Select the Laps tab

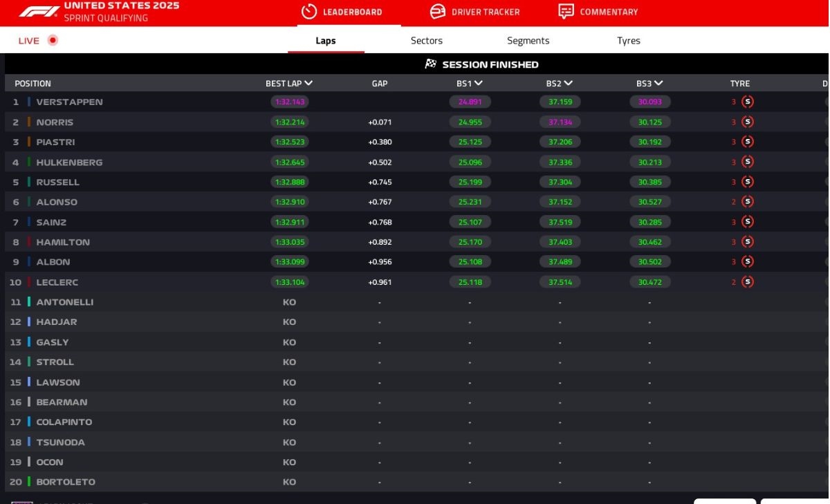point(326,41)
